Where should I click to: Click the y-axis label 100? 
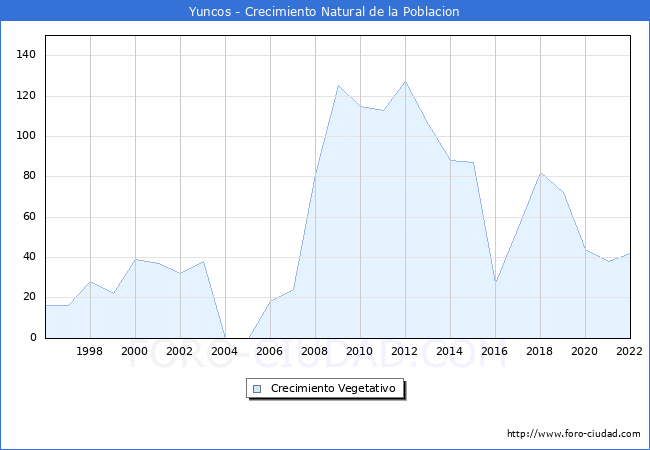tap(26, 135)
